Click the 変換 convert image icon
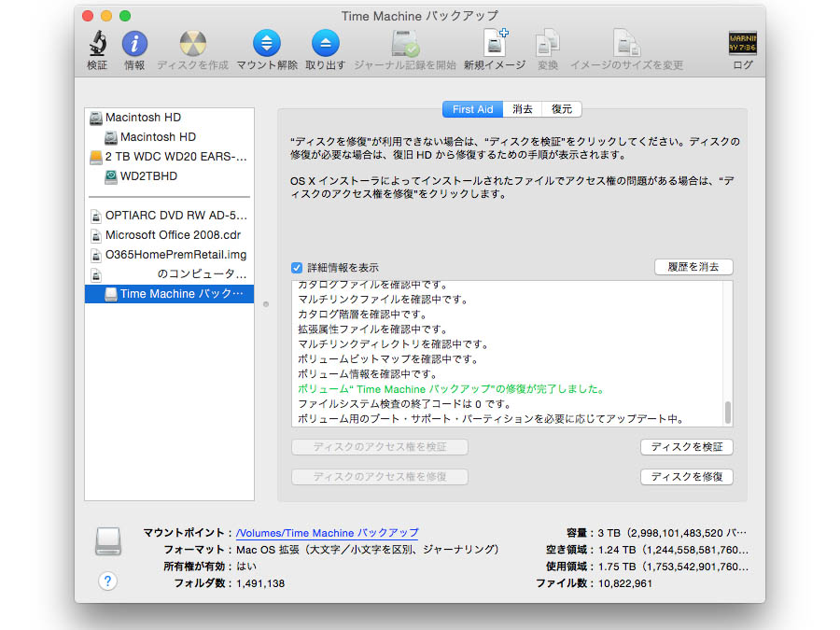Image resolution: width=840 pixels, height=630 pixels. tap(548, 43)
